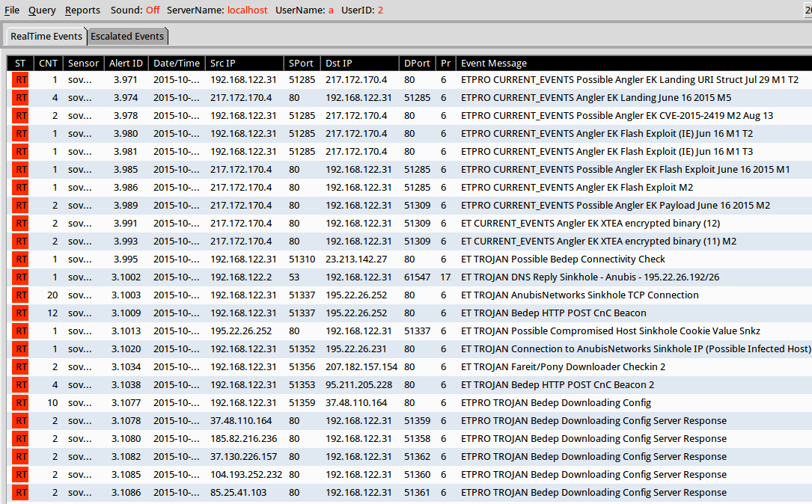Screen dimensions: 812x504
Task: Select the DNS Reply Sinkhole Anubis event message
Action: (x=590, y=277)
